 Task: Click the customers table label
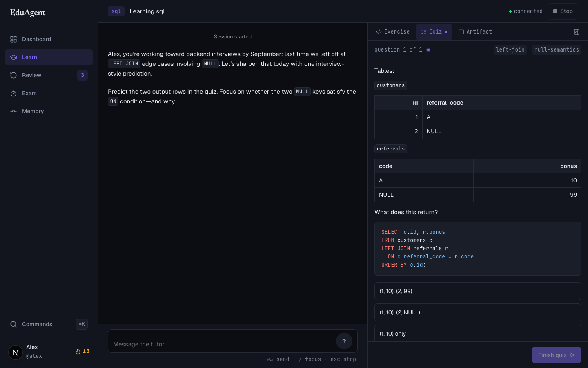[391, 85]
